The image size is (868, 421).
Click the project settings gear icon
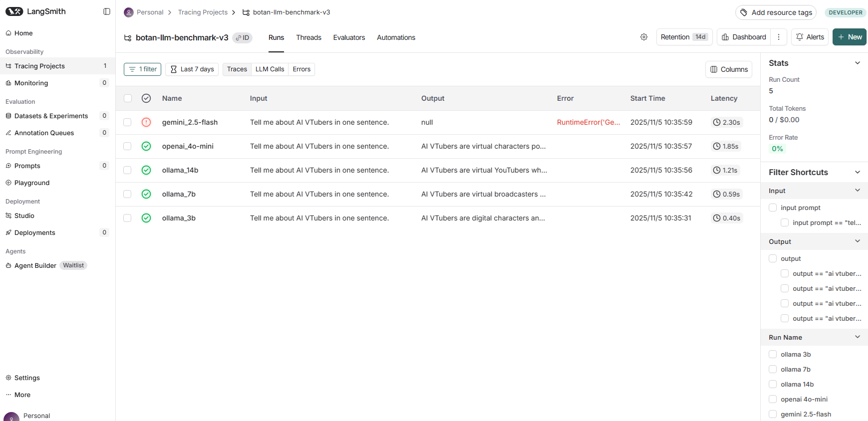coord(644,37)
